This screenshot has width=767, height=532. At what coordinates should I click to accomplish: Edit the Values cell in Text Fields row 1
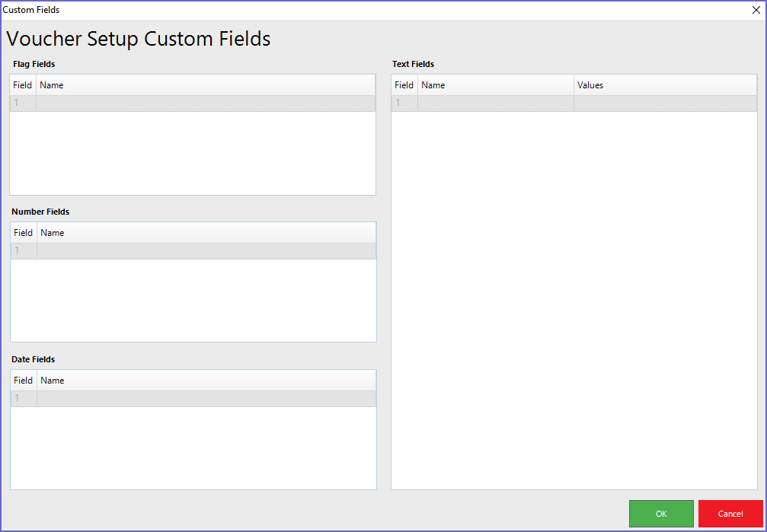pyautogui.click(x=665, y=103)
